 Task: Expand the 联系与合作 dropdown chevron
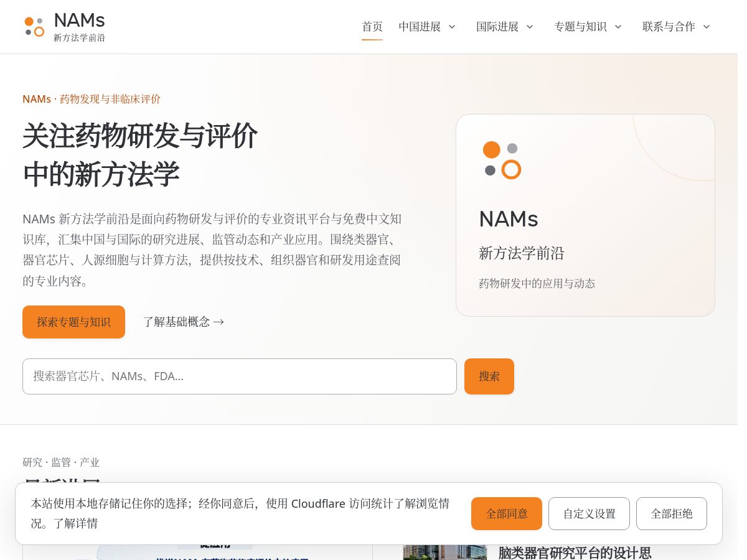click(707, 27)
